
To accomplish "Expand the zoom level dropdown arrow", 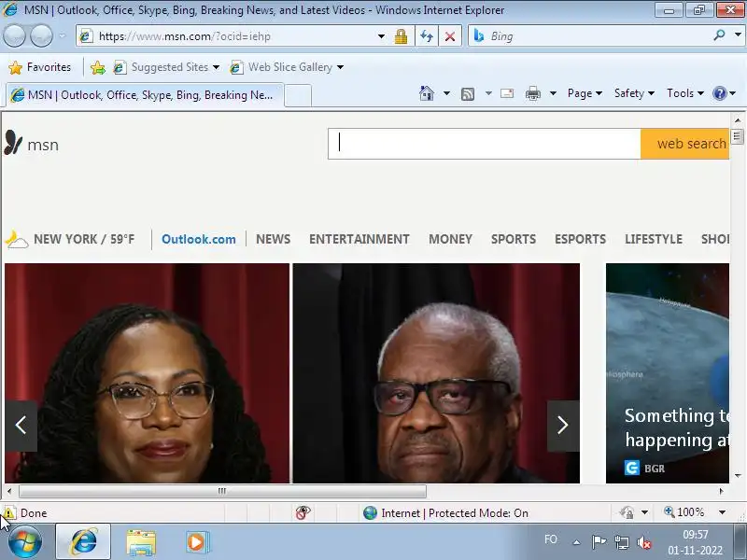I will coord(722,512).
